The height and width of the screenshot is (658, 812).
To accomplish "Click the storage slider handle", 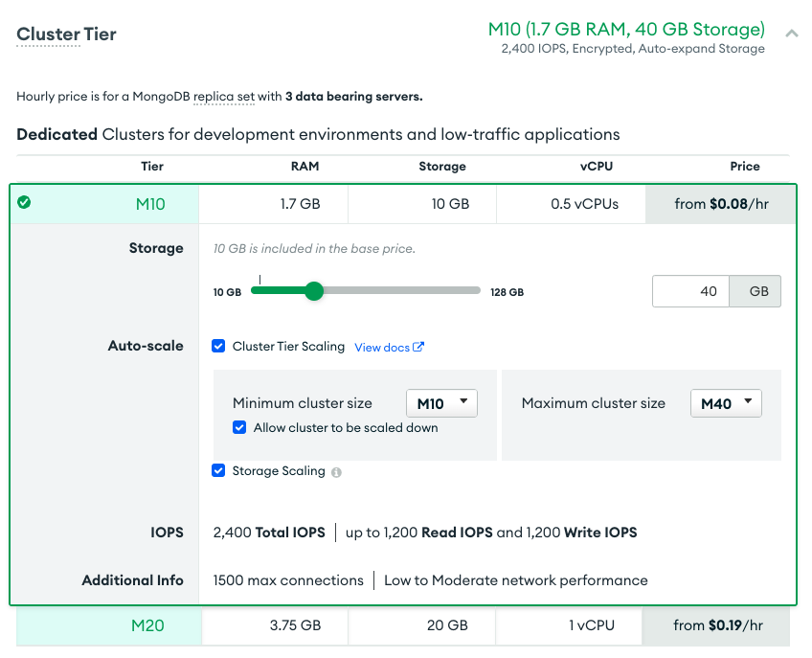I will coord(314,290).
